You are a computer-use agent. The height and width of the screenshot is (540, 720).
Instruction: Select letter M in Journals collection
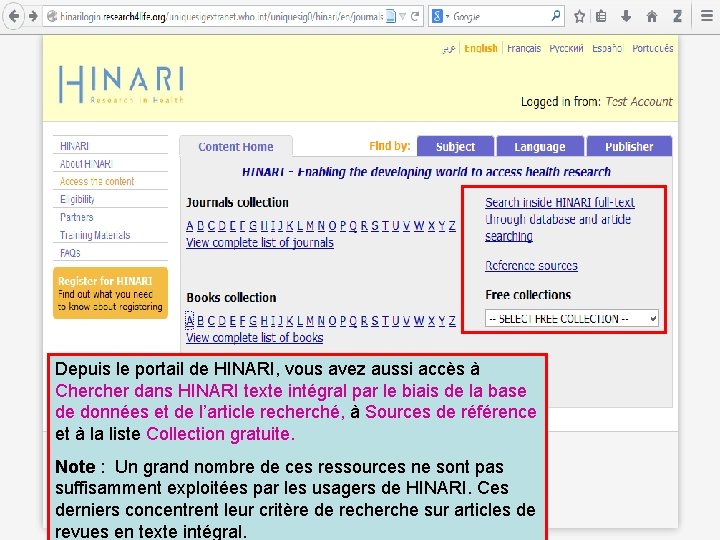click(x=310, y=226)
